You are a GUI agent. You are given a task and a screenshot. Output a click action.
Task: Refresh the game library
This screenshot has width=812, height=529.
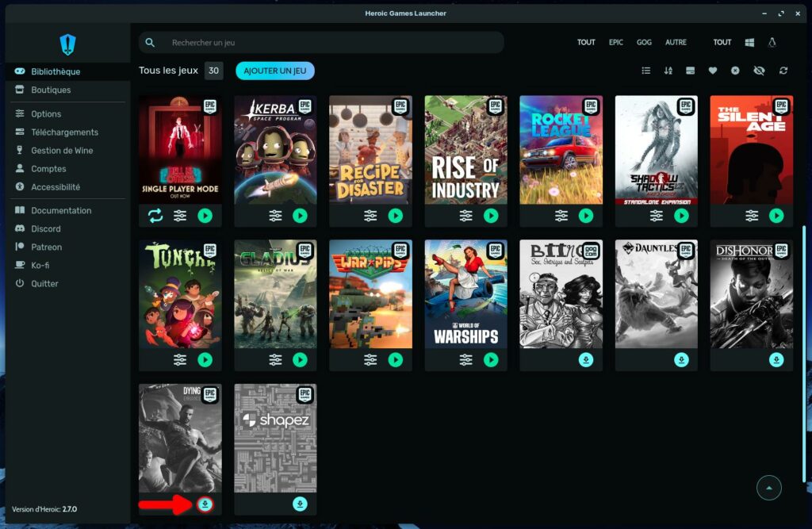click(783, 71)
